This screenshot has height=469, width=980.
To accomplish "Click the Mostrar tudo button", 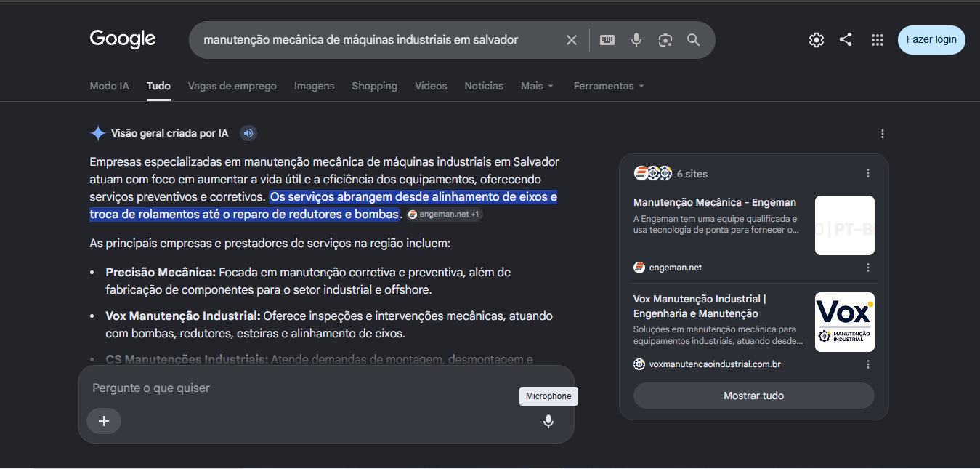I will click(x=754, y=396).
